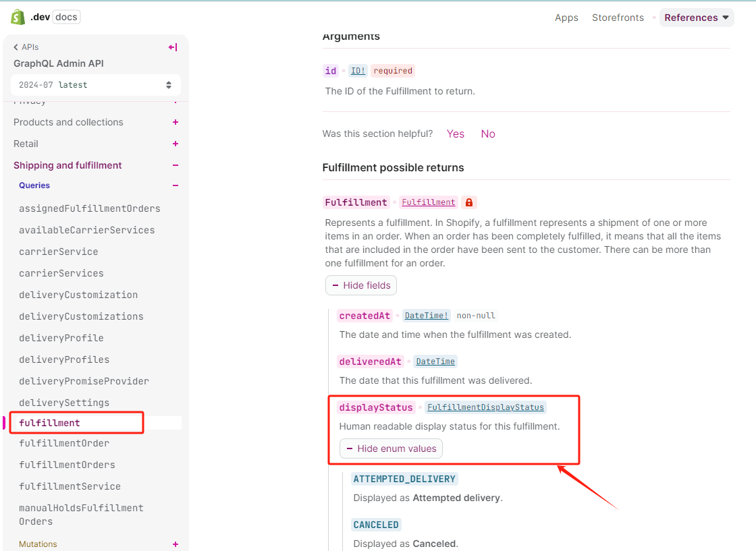756x551 pixels.
Task: Open Products and collections section
Action: (68, 122)
